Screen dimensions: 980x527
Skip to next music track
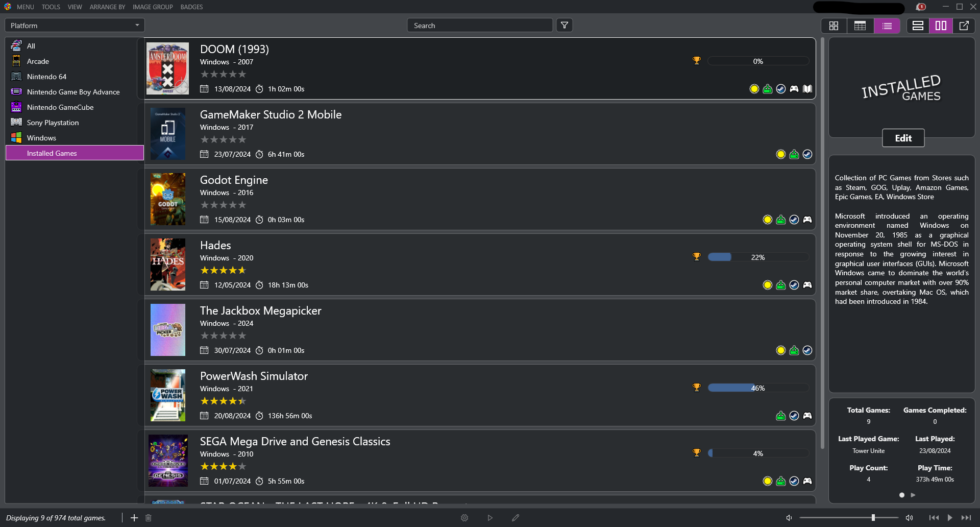click(x=966, y=518)
